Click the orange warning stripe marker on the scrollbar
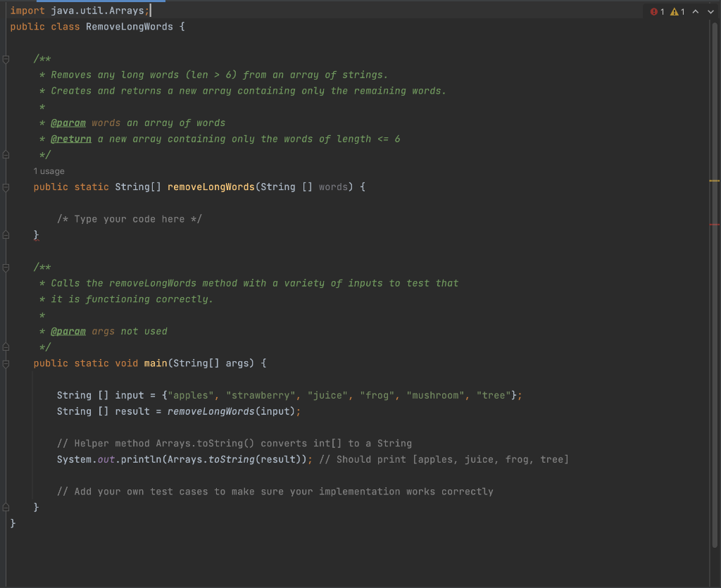Image resolution: width=721 pixels, height=588 pixels. (714, 182)
